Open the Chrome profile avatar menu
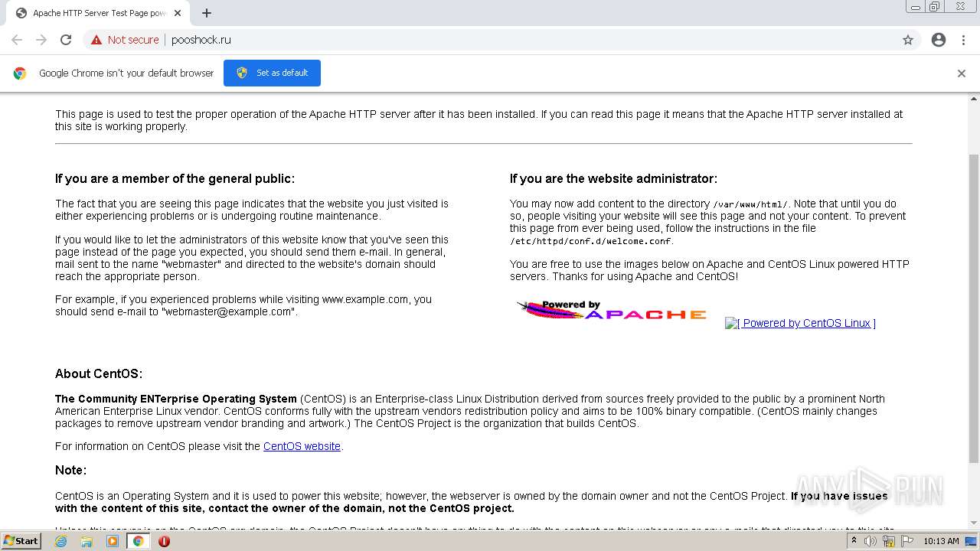This screenshot has height=551, width=980. (x=939, y=40)
